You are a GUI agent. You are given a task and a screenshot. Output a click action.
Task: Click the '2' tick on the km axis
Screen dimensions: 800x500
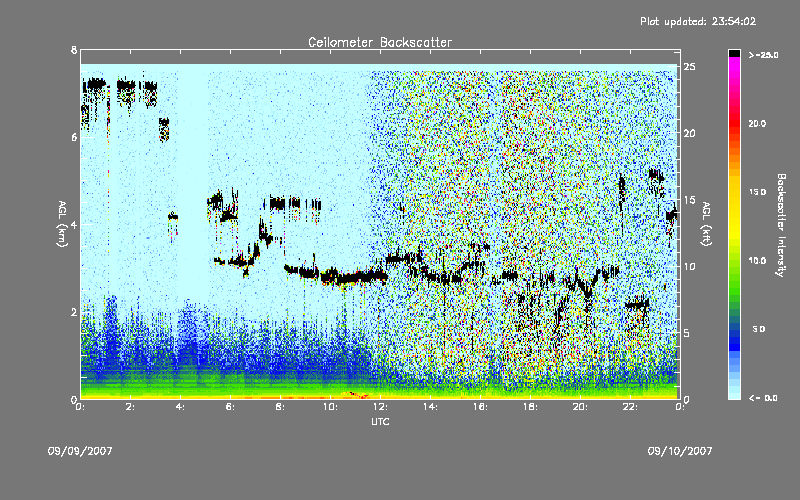click(74, 312)
